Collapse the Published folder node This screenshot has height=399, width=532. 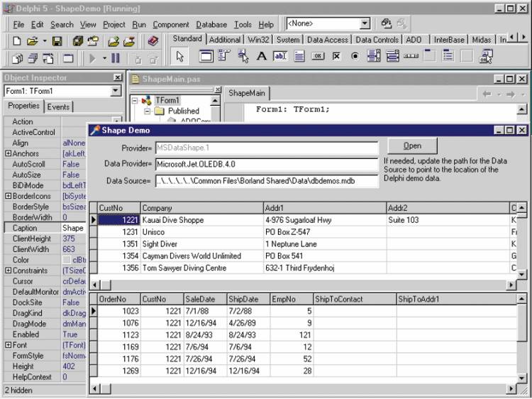[x=148, y=111]
